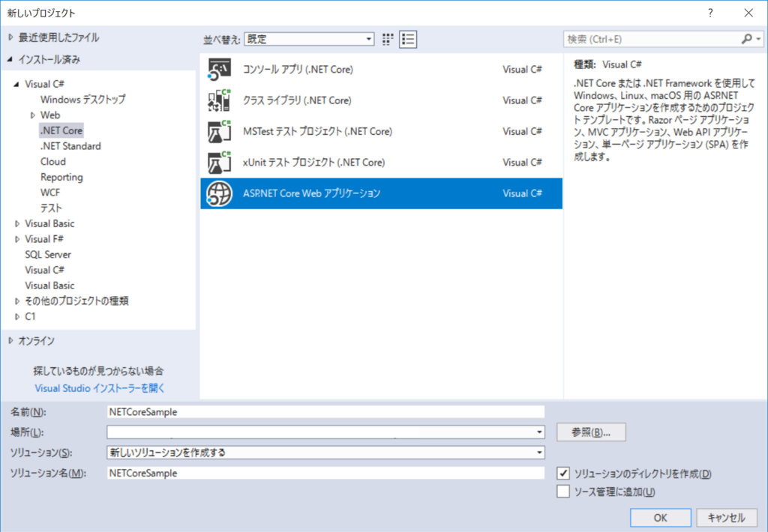Click the search magnifier icon

[747, 39]
